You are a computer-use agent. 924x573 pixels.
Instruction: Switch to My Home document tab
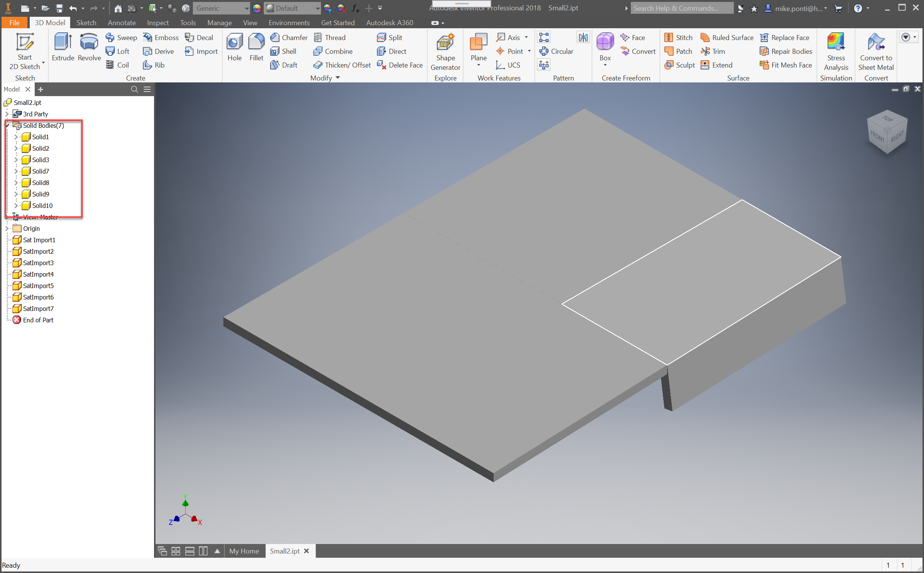244,551
